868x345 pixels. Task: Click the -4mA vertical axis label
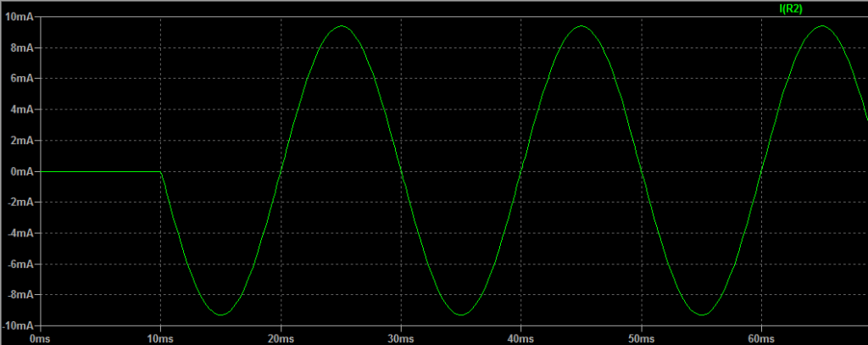click(x=19, y=233)
